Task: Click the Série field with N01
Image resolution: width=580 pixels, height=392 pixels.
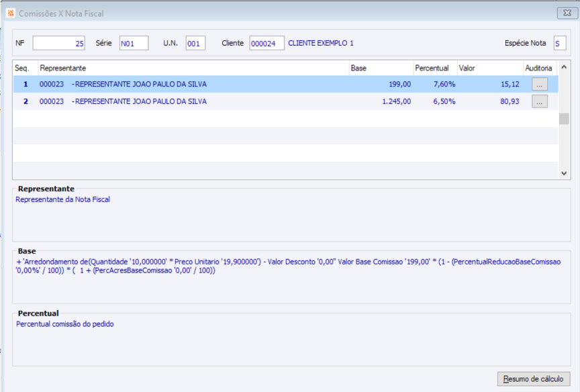Action: tap(134, 43)
